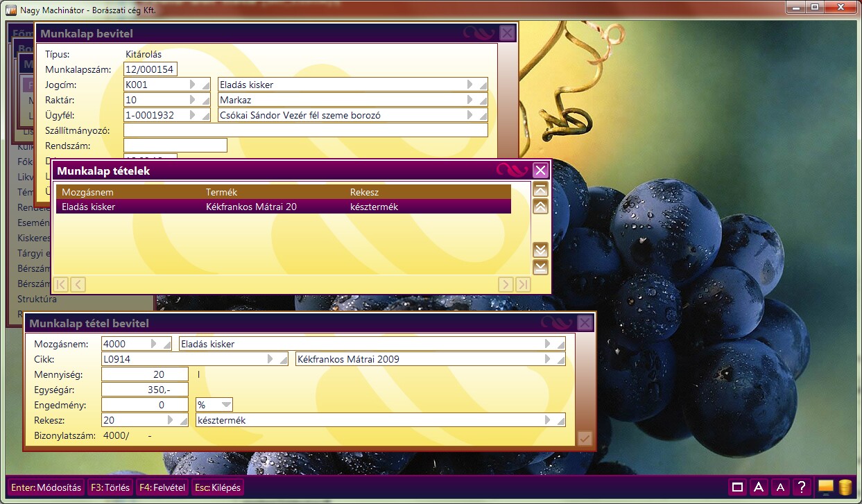Select row Eladás kisker in Munkalap tételek
Viewport: 862px width, 504px height.
point(283,207)
